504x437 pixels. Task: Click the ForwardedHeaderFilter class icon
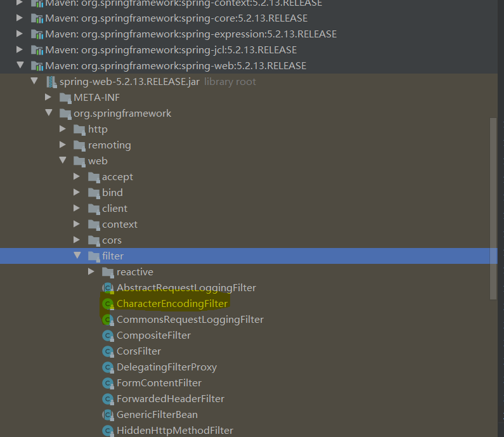(108, 399)
